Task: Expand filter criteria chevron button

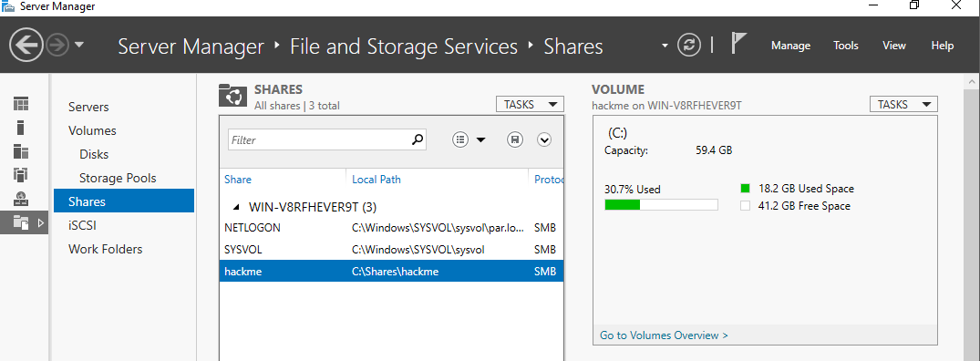Action: [x=544, y=139]
